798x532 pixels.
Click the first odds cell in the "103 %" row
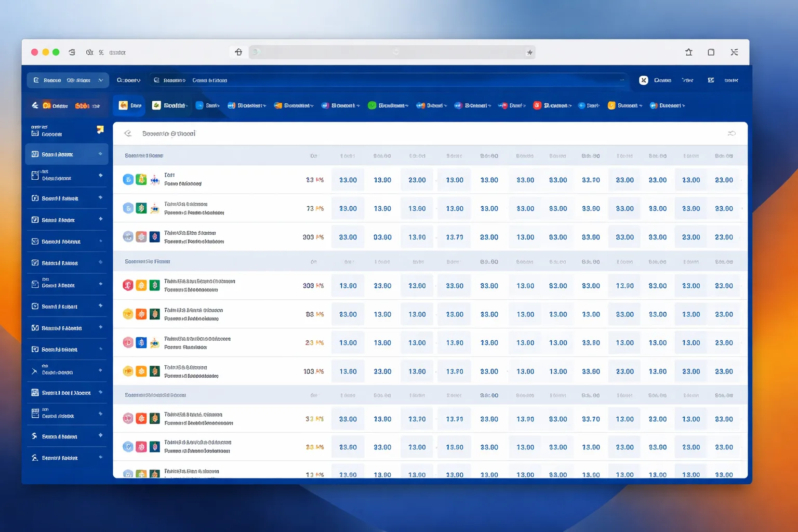pos(348,371)
